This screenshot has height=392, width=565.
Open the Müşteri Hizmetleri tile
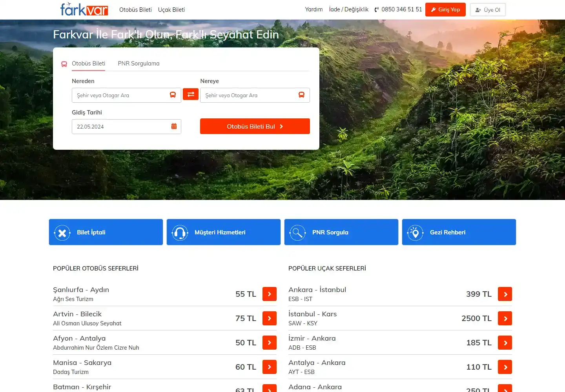[224, 232]
